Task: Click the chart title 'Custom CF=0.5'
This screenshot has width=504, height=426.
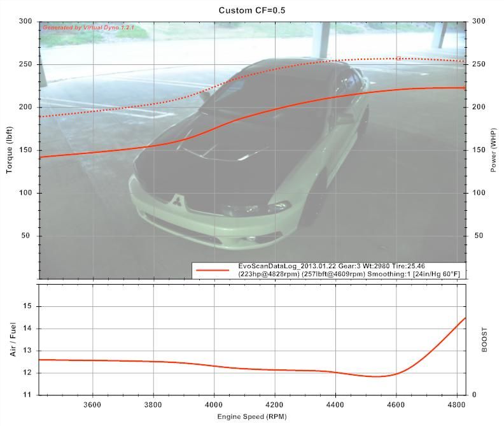Action: tap(251, 10)
